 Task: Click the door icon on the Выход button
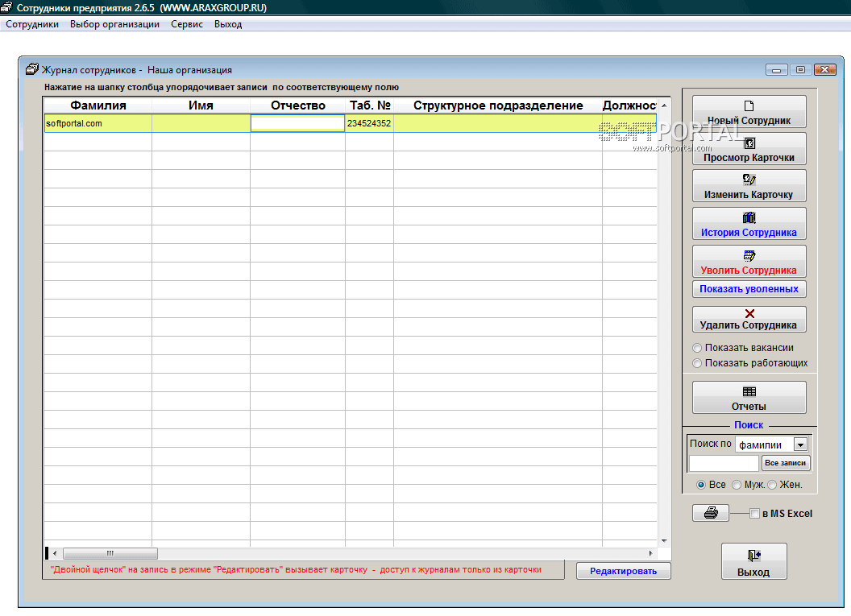tap(753, 556)
